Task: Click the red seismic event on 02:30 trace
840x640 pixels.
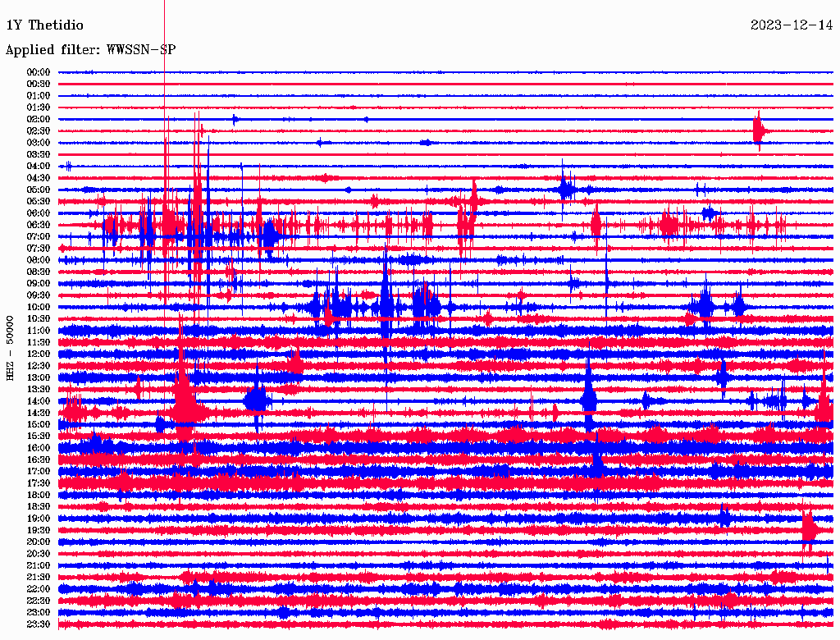Action: click(x=760, y=130)
